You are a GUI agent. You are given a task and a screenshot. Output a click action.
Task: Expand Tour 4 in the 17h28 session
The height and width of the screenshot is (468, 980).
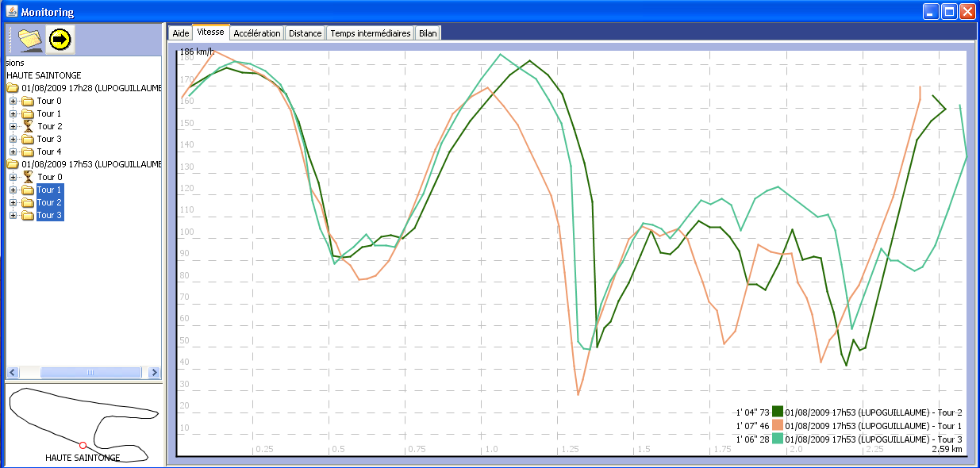click(13, 152)
